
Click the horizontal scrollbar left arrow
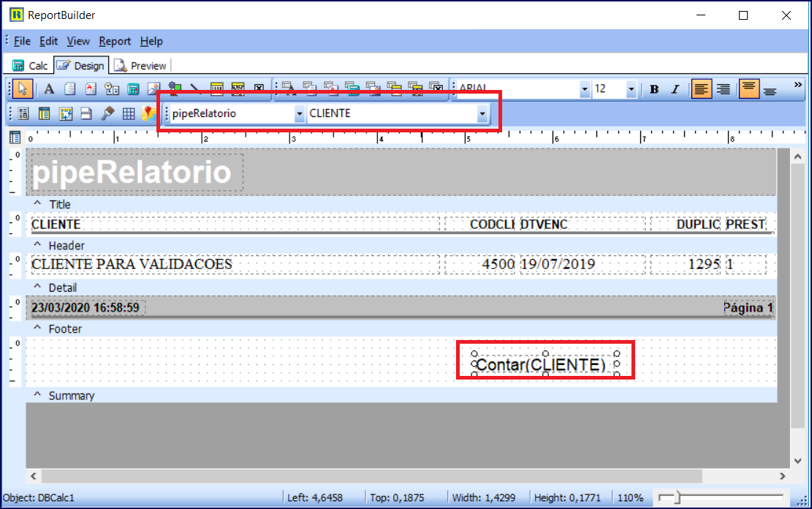[x=34, y=476]
